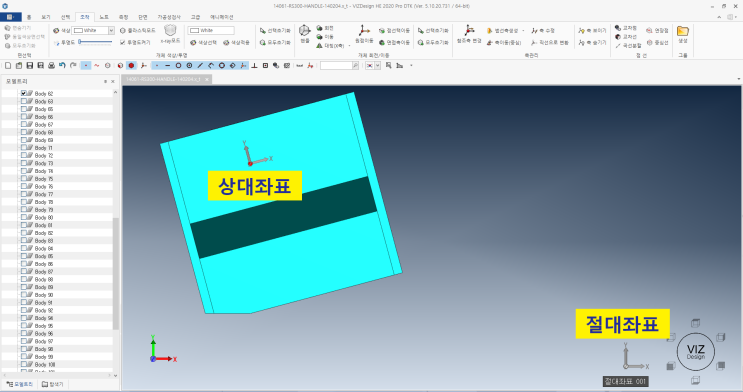Check the Body 63 checkbox

click(24, 101)
